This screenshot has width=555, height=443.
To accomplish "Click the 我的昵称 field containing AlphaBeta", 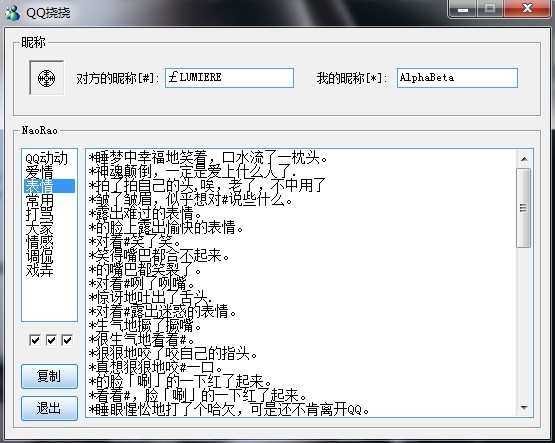I will 457,78.
